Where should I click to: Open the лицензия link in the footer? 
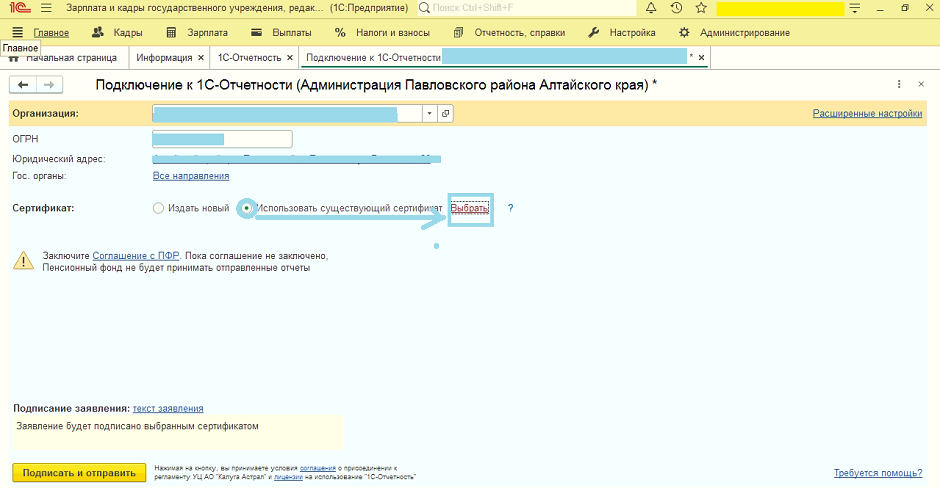tap(288, 477)
